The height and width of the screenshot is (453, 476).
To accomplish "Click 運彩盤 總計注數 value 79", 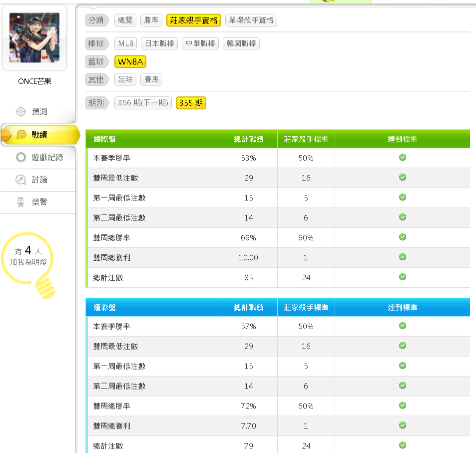I will coord(249,446).
